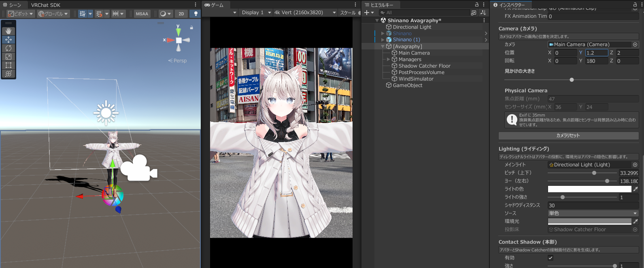Image resolution: width=644 pixels, height=268 pixels.
Task: Open the hierarchy panel three-dot menu
Action: [484, 4]
